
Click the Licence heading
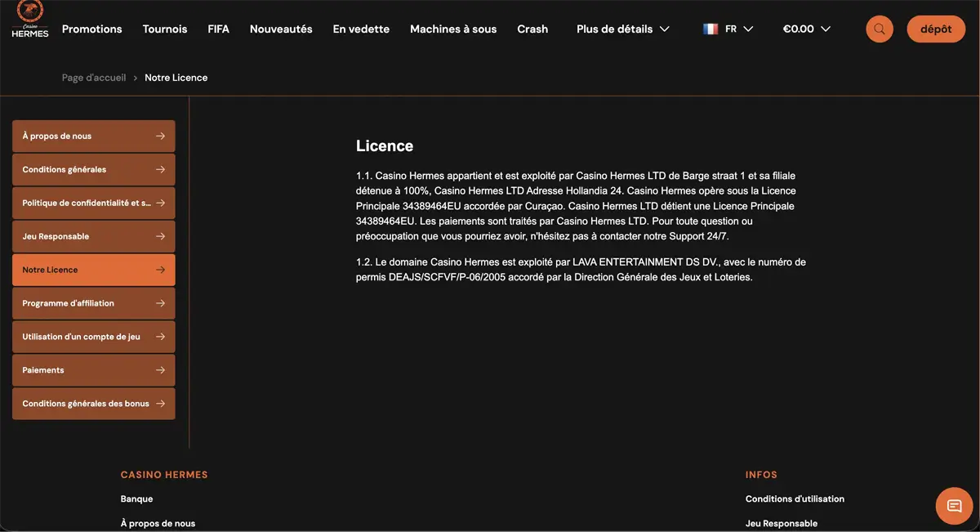coord(385,146)
